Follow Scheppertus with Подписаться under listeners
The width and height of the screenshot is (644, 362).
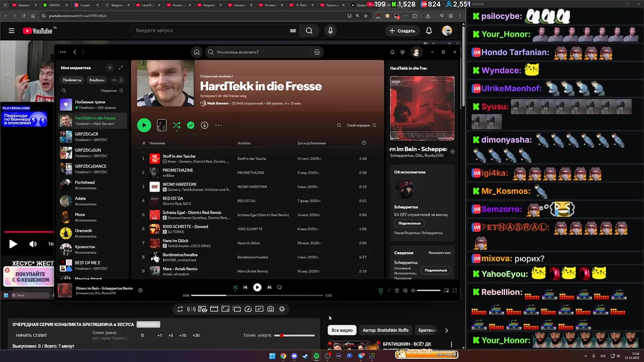tap(410, 223)
